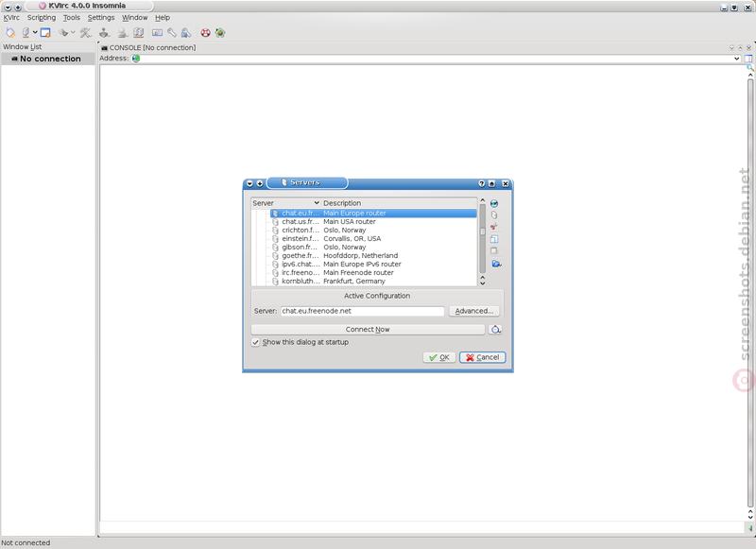Open the wrench options toolbar icon
Image resolution: width=756 pixels, height=549 pixels.
(x=172, y=33)
